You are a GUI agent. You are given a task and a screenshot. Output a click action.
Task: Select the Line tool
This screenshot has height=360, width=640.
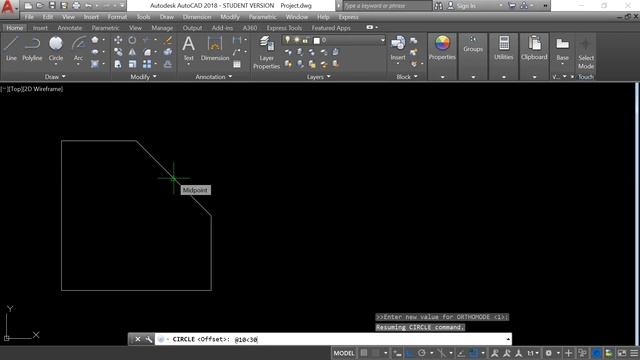click(x=11, y=49)
